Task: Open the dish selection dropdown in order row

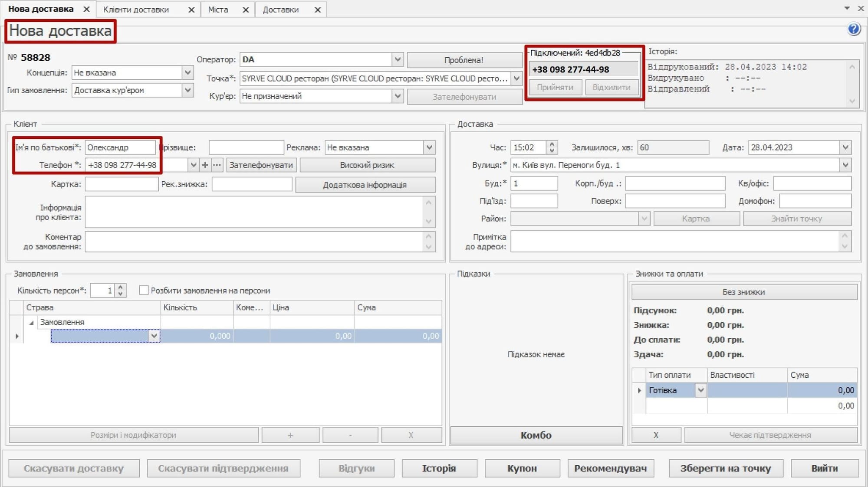Action: pyautogui.click(x=154, y=336)
